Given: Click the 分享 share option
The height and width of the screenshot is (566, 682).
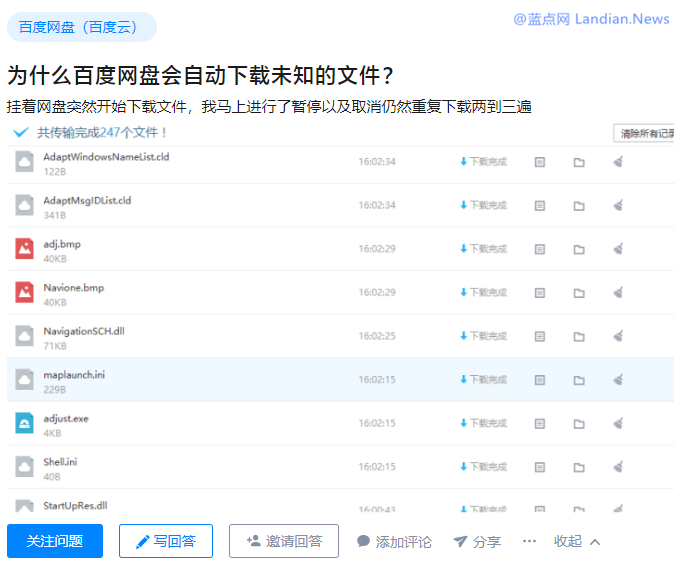Looking at the screenshot, I should (477, 541).
